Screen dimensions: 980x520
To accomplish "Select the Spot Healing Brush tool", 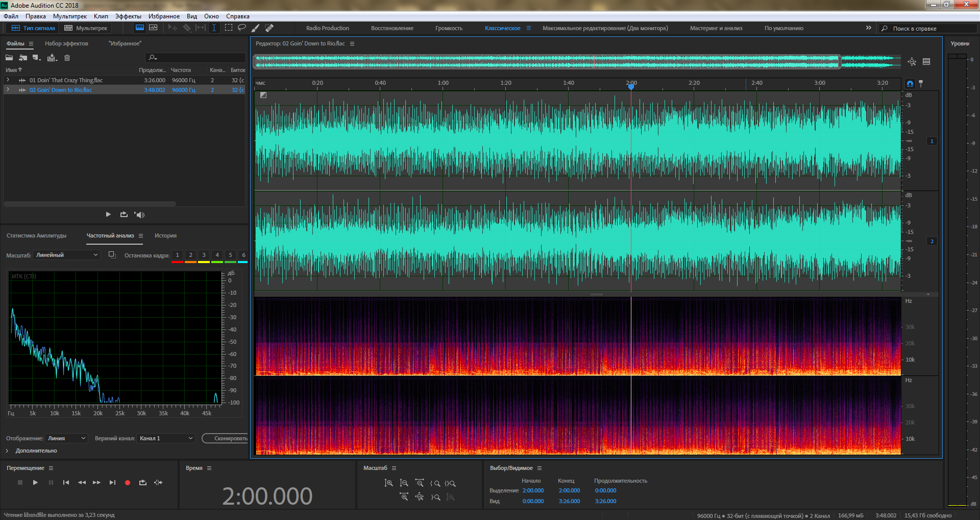I will pos(269,28).
